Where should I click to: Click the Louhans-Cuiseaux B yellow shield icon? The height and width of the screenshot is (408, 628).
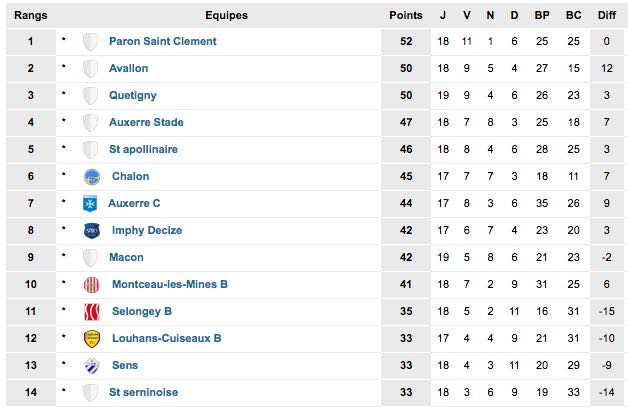pyautogui.click(x=92, y=339)
